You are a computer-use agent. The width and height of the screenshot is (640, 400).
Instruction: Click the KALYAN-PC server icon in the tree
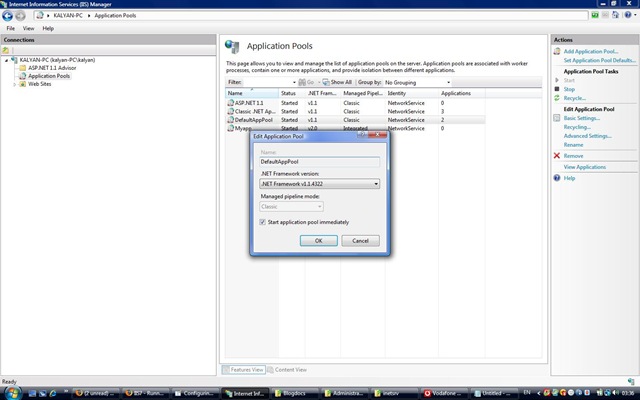15,60
